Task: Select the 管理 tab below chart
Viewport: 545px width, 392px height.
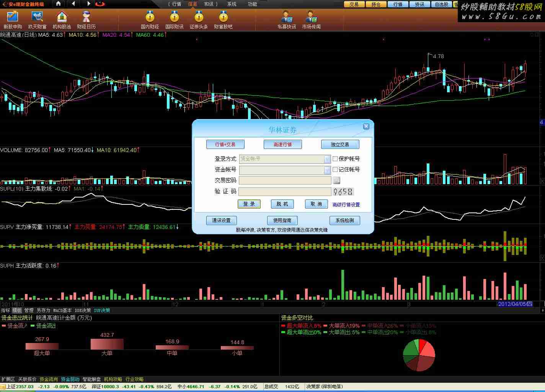Action: pos(29,310)
